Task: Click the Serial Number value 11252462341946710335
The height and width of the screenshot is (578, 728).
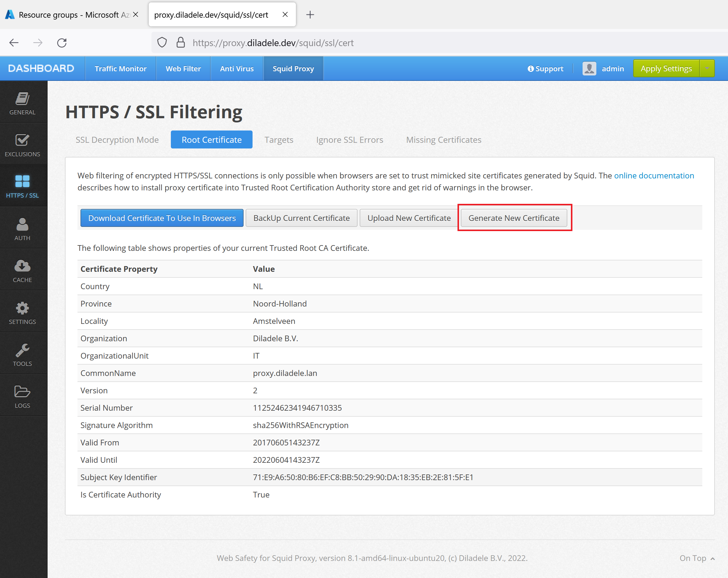Action: (x=297, y=408)
